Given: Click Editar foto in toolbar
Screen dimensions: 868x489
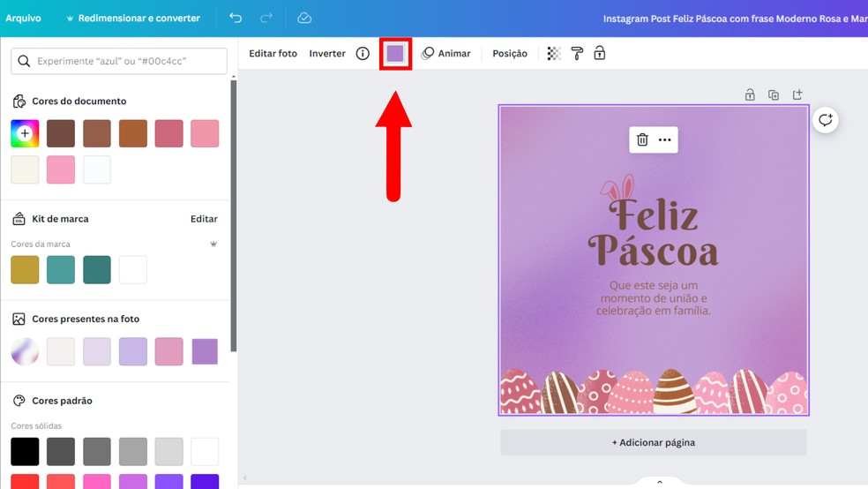Looking at the screenshot, I should click(x=273, y=53).
